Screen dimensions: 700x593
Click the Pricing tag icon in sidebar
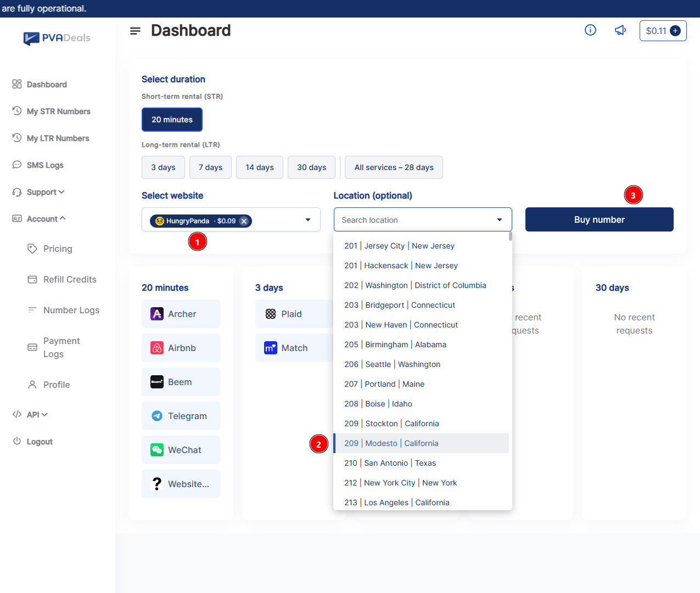click(32, 249)
